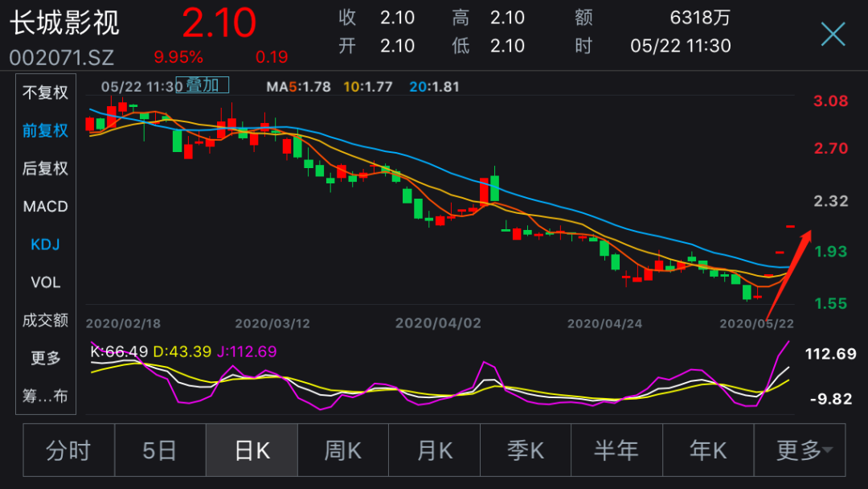
Task: Click the 9.95% change percentage
Action: pyautogui.click(x=178, y=57)
